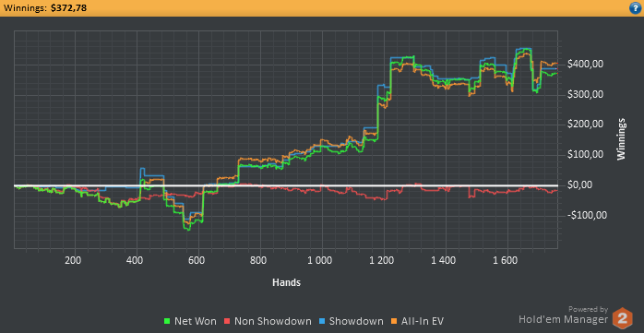Image resolution: width=644 pixels, height=333 pixels.
Task: Click the 200 hands axis tick label
Action: [x=74, y=260]
